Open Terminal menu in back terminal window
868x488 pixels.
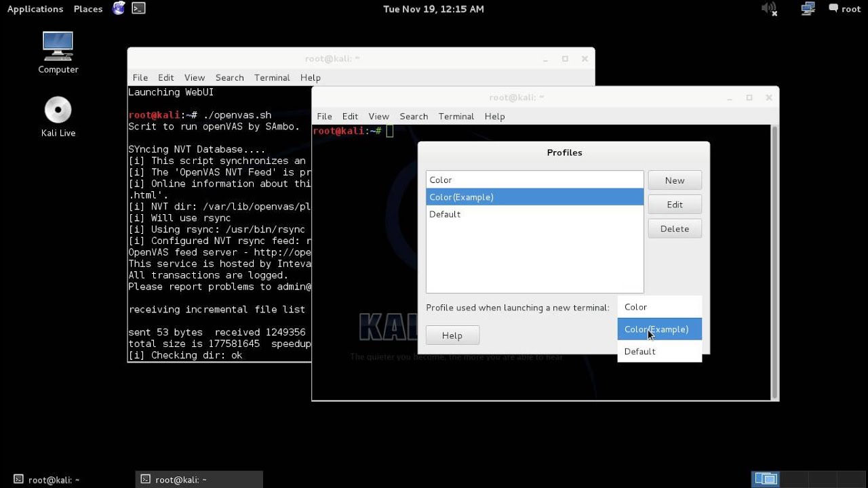[x=272, y=77]
